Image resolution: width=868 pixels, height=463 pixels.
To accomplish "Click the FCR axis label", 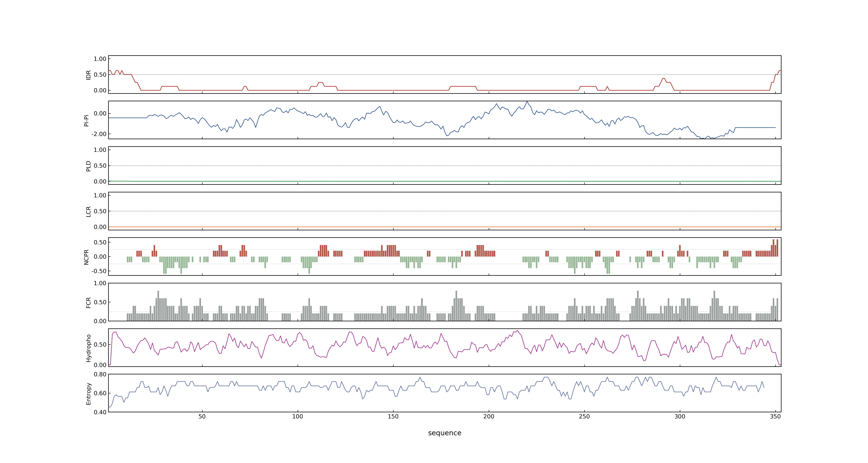I will [89, 303].
